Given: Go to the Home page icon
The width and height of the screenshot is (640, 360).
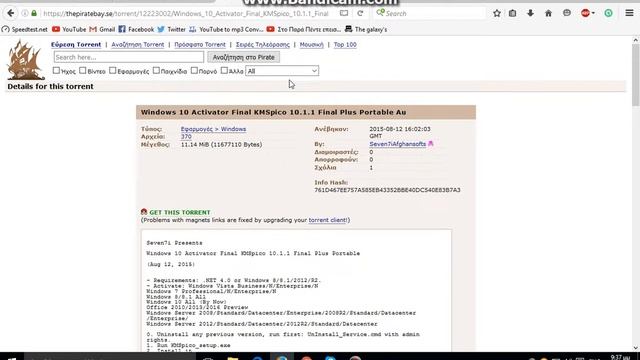Looking at the screenshot, I should click(548, 13).
